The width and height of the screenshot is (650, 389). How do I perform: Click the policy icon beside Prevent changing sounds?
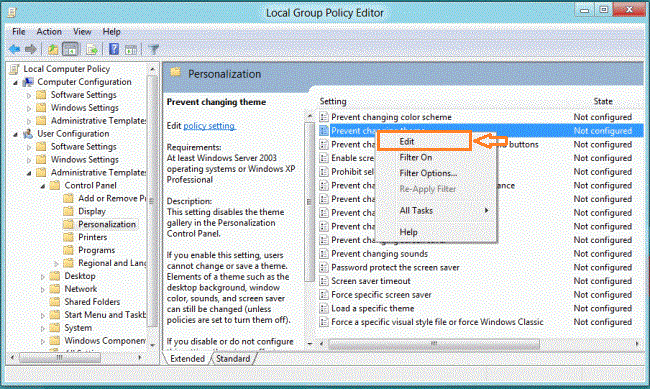pyautogui.click(x=324, y=253)
